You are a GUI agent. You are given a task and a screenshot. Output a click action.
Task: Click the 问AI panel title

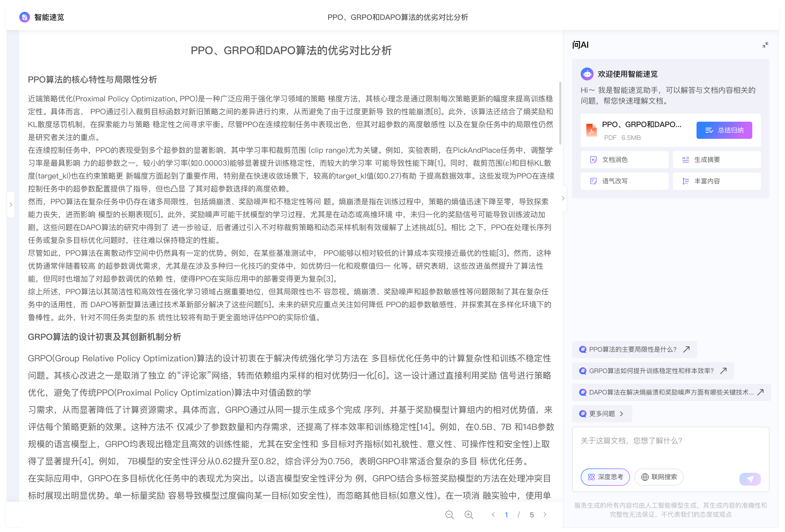click(580, 45)
